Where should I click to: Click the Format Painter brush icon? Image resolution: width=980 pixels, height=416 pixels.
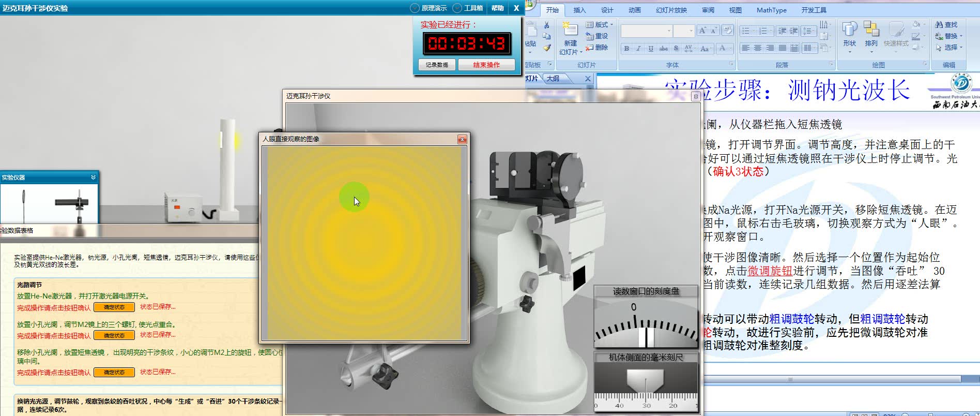[546, 48]
